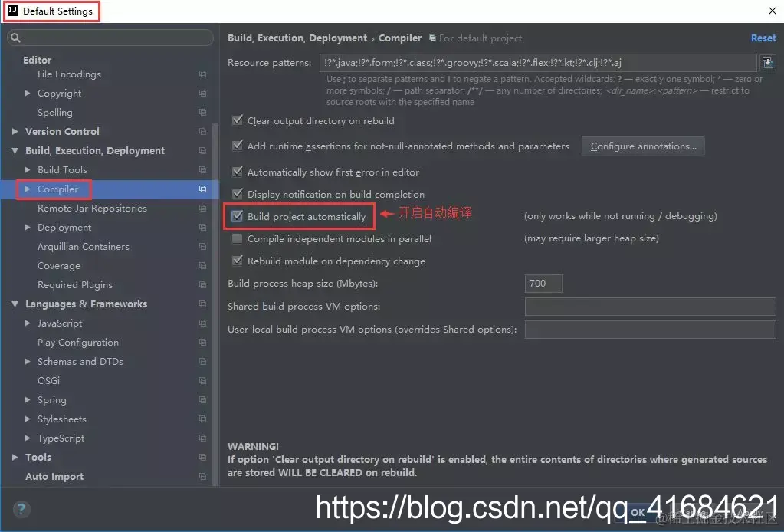
Task: Toggle Add runtime assertions checkbox
Action: pos(238,146)
